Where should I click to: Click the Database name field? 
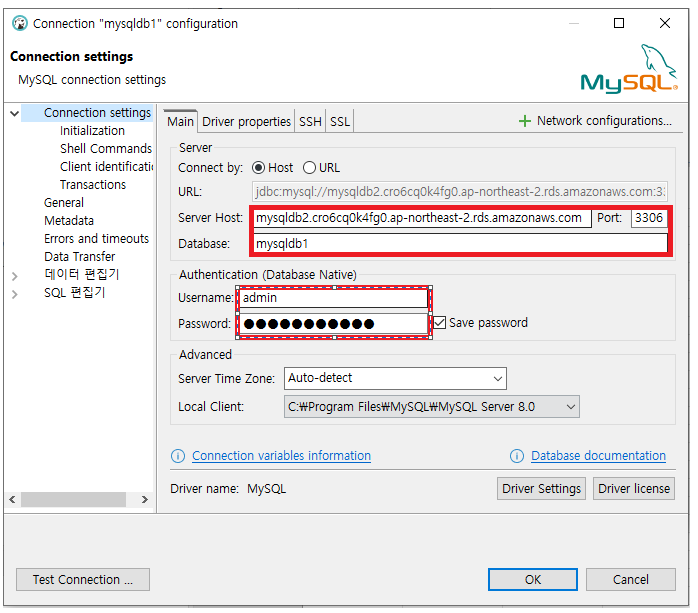(x=461, y=244)
